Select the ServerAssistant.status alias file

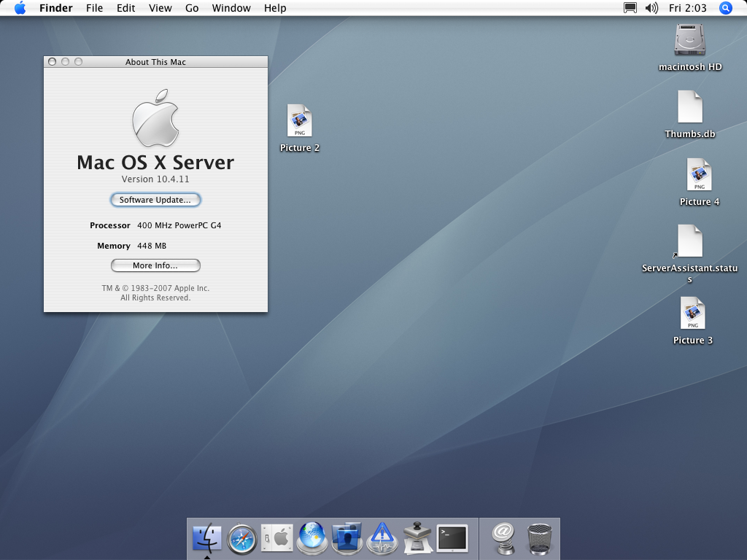689,241
